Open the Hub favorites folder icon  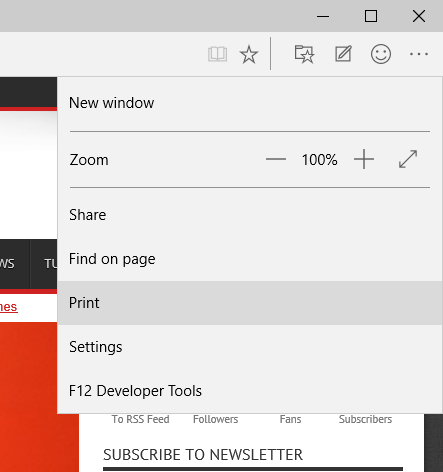304,54
